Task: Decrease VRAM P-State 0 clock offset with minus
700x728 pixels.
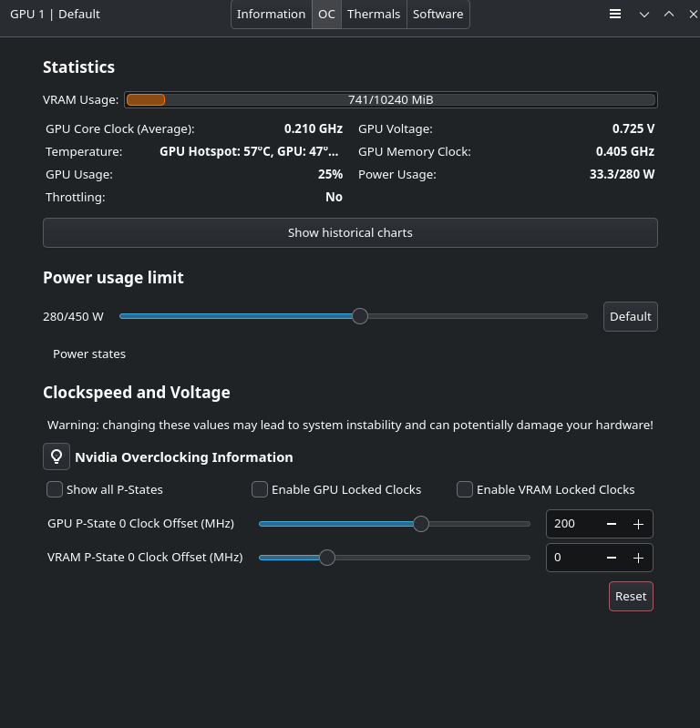Action: pos(612,558)
